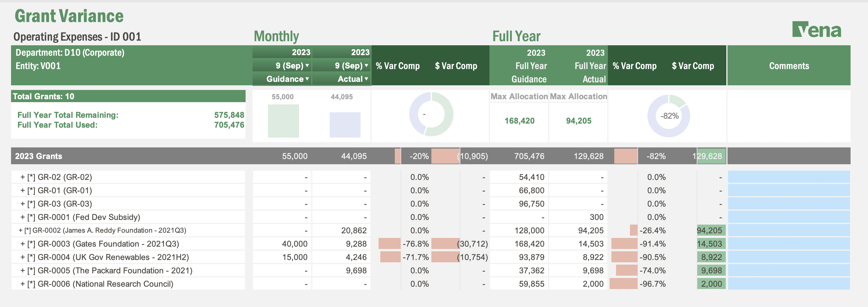
Task: Expand the GR-02 grant row
Action: [23, 177]
